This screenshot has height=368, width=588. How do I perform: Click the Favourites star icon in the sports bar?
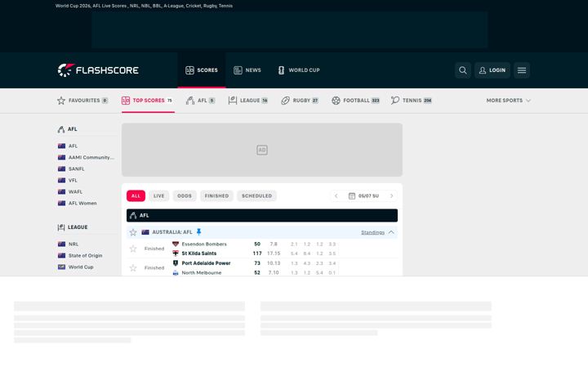(61, 101)
